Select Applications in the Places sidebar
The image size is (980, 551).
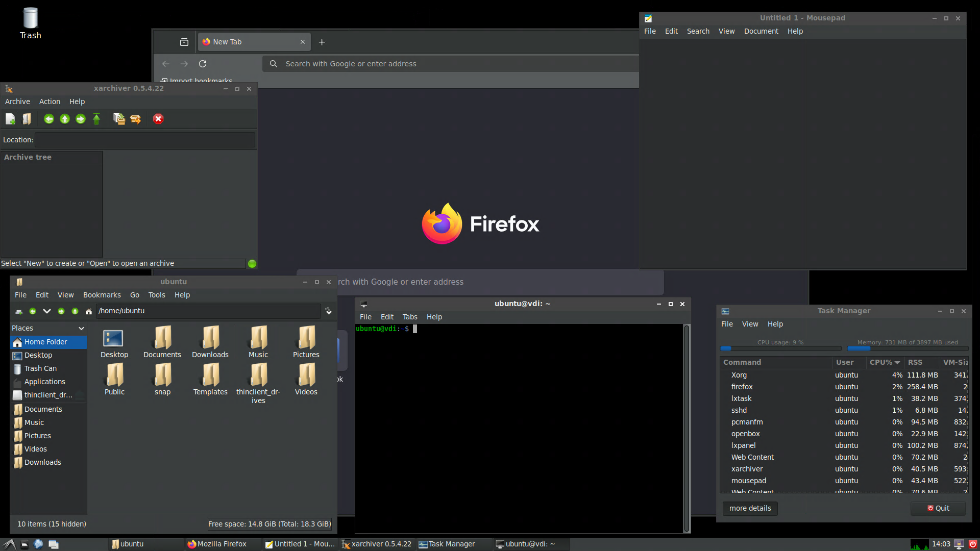click(48, 382)
